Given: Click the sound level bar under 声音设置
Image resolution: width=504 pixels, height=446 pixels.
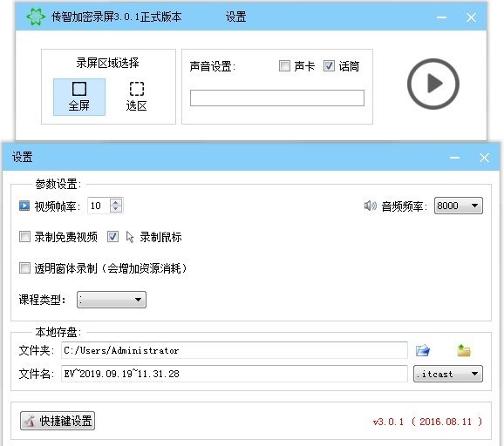Looking at the screenshot, I should point(277,98).
